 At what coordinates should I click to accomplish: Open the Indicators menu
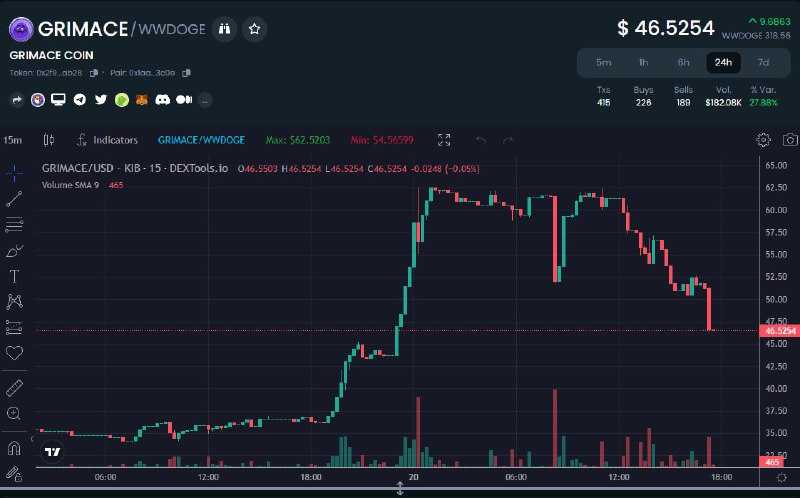click(107, 140)
